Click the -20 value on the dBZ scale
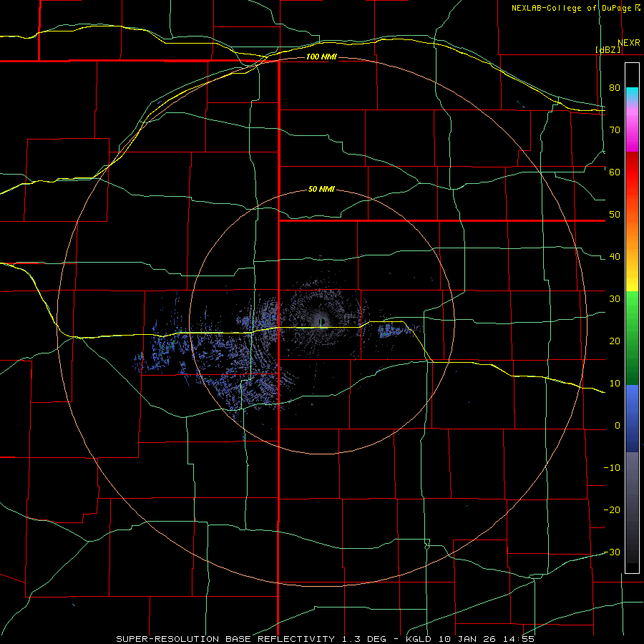The height and width of the screenshot is (644, 644). [612, 510]
